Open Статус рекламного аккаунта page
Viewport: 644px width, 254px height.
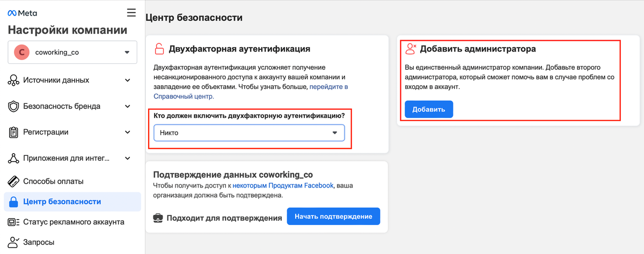click(x=72, y=222)
